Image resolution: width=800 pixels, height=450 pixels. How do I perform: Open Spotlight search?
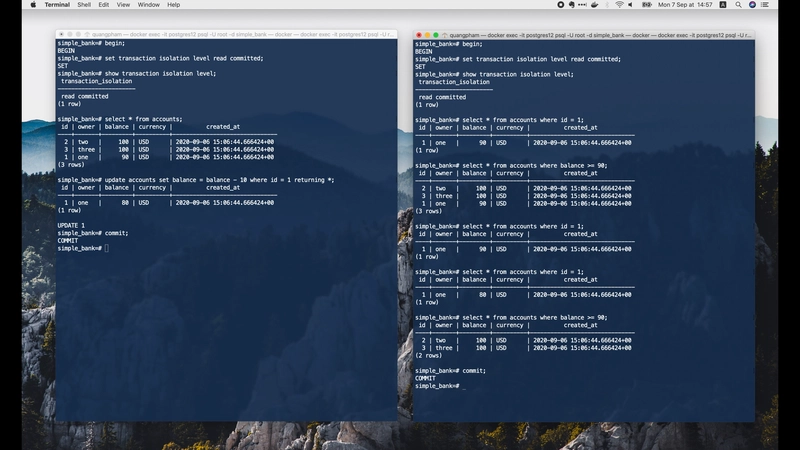click(x=738, y=5)
